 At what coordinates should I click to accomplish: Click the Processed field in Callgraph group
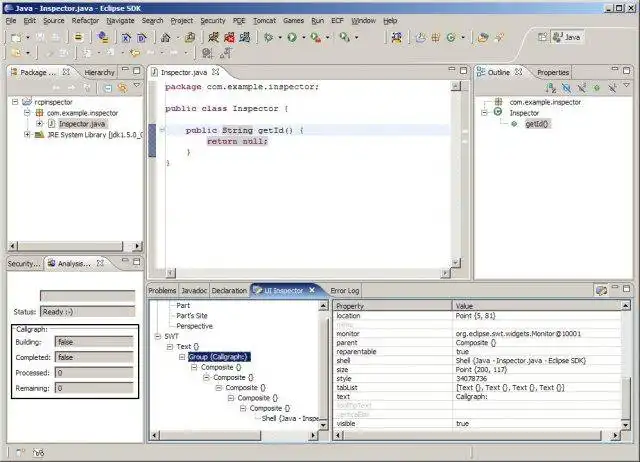(94, 373)
